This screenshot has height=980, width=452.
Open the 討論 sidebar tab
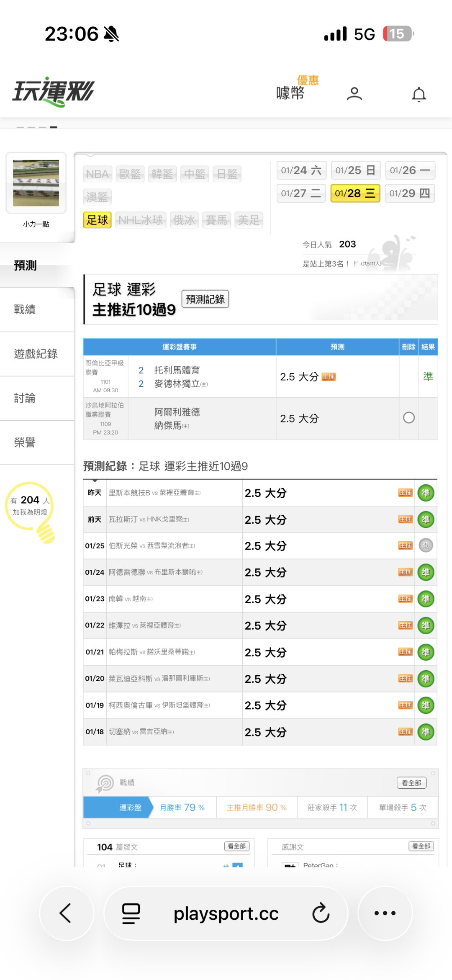pos(25,398)
